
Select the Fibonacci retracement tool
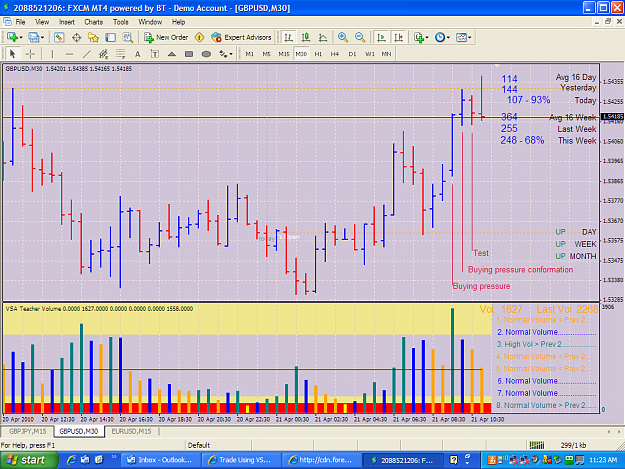pos(120,54)
